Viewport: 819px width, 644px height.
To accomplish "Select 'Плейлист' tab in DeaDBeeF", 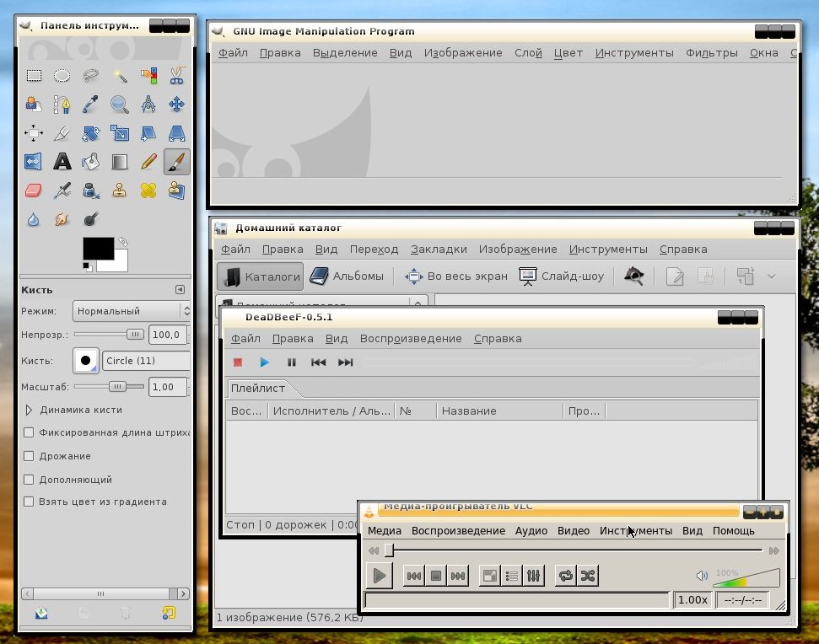I will (x=258, y=389).
